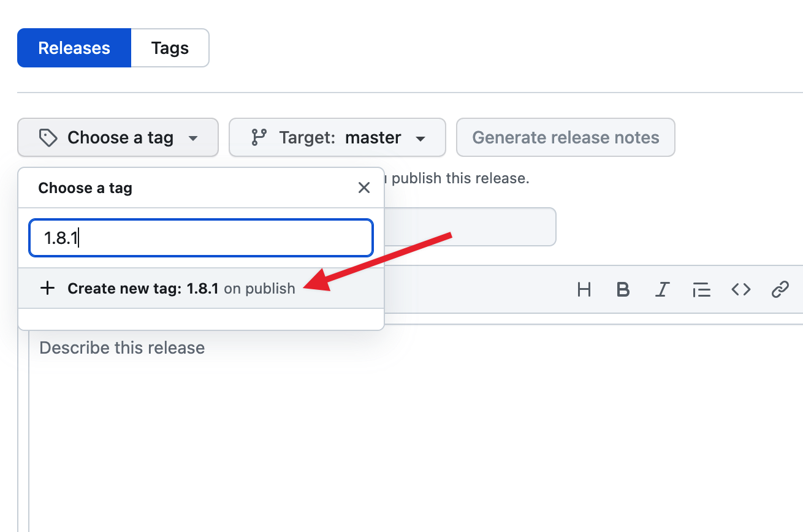The width and height of the screenshot is (803, 532).
Task: Open the Tags tab
Action: (170, 48)
